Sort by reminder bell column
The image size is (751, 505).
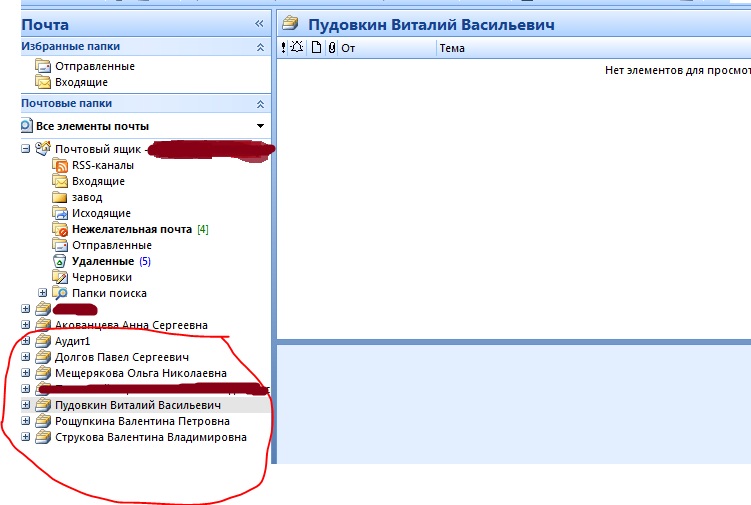(297, 47)
